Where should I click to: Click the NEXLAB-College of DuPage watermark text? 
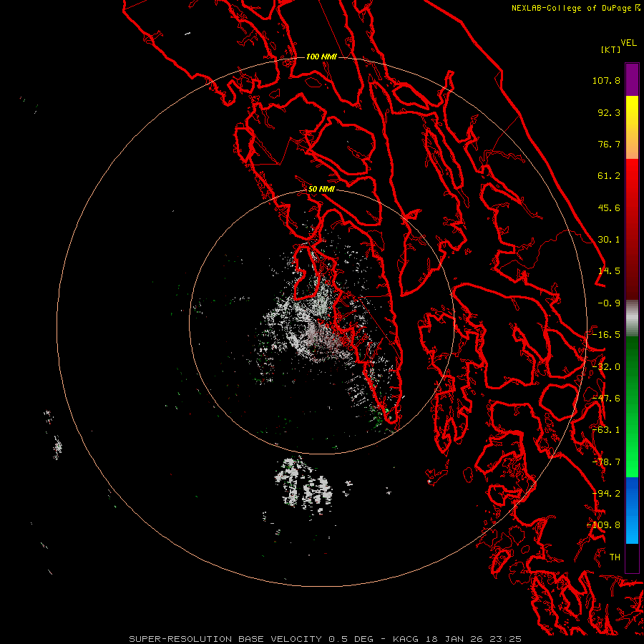tap(571, 8)
